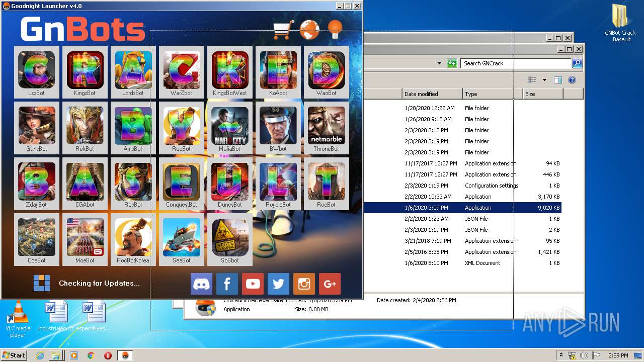Open the KingsBot tile
Image resolution: width=644 pixels, height=362 pixels.
tap(85, 72)
